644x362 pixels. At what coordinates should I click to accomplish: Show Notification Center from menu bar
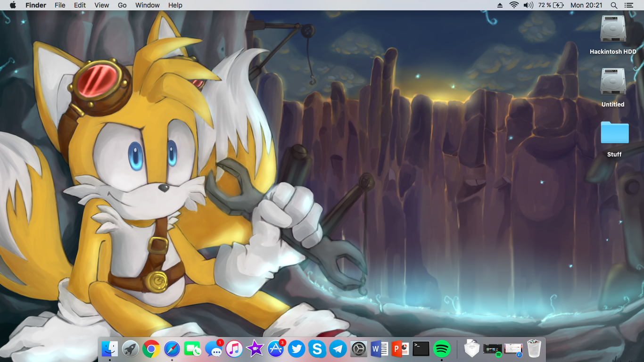click(628, 5)
